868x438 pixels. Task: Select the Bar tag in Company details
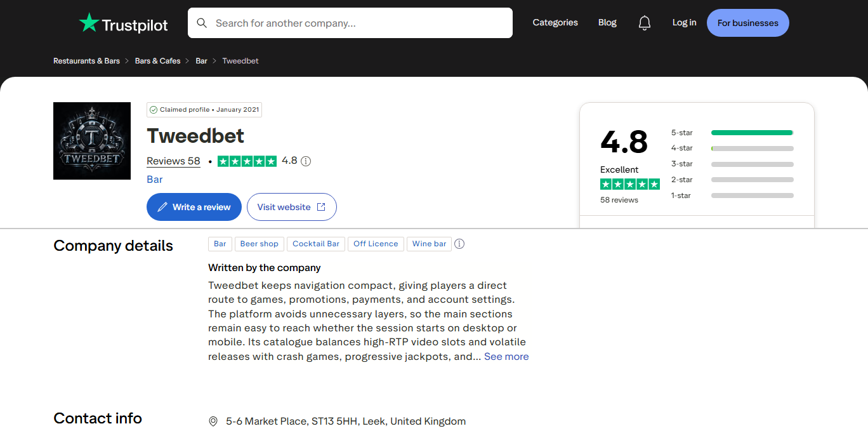point(220,244)
